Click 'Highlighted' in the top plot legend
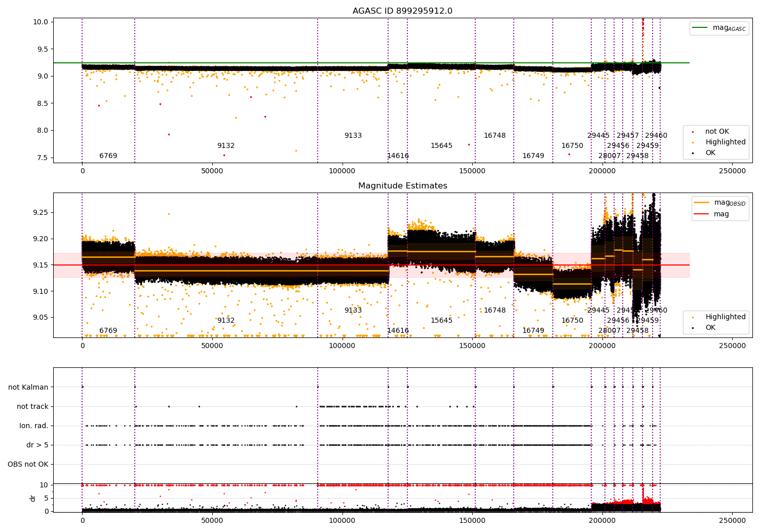 (726, 142)
